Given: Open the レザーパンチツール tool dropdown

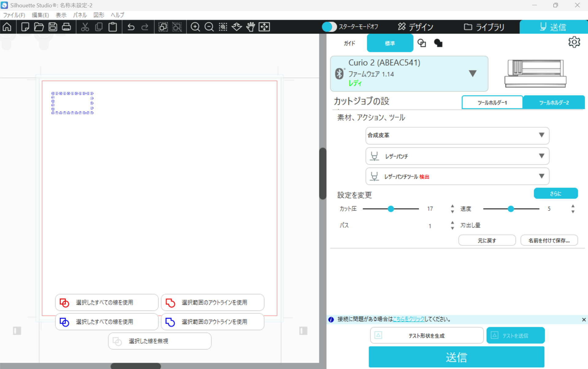Looking at the screenshot, I should pyautogui.click(x=457, y=176).
